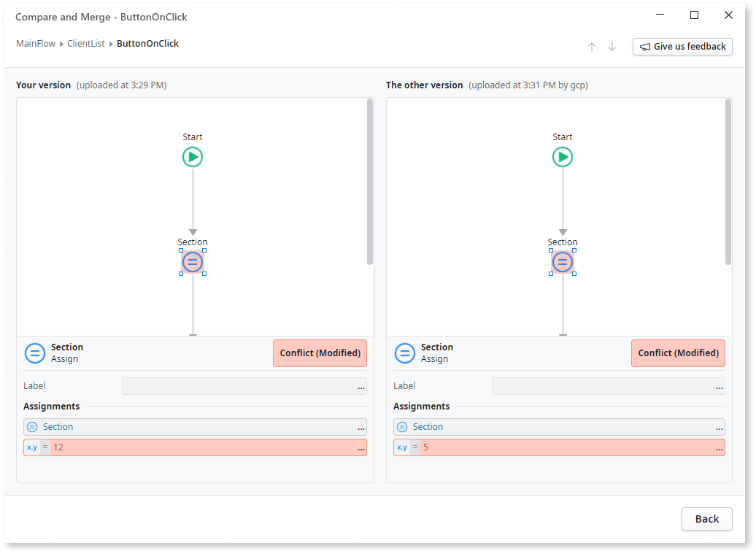Open Give us feedback
Image resolution: width=756 pixels, height=554 pixels.
(682, 46)
